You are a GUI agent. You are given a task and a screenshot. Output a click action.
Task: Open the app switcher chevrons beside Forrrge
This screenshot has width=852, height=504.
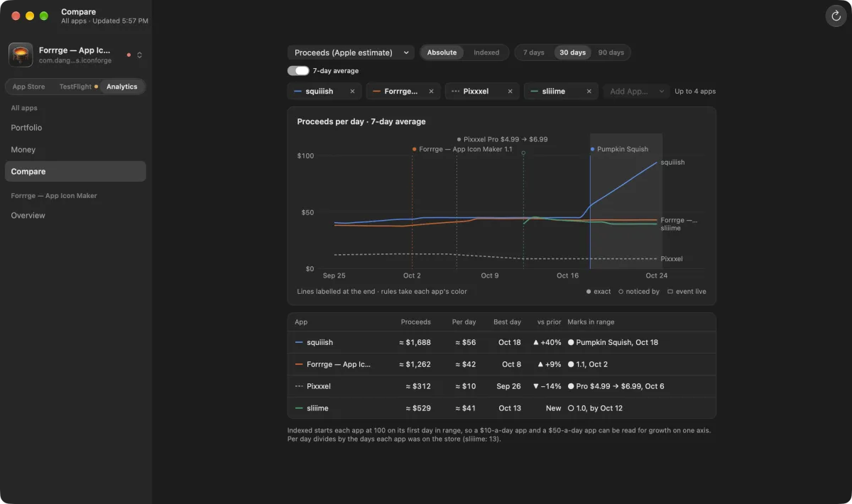pyautogui.click(x=140, y=55)
